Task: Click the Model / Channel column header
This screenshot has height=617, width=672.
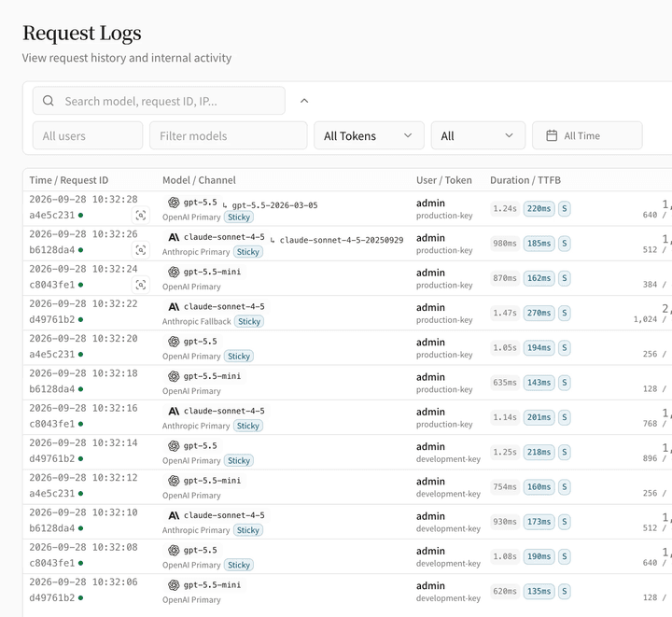Action: [x=199, y=180]
